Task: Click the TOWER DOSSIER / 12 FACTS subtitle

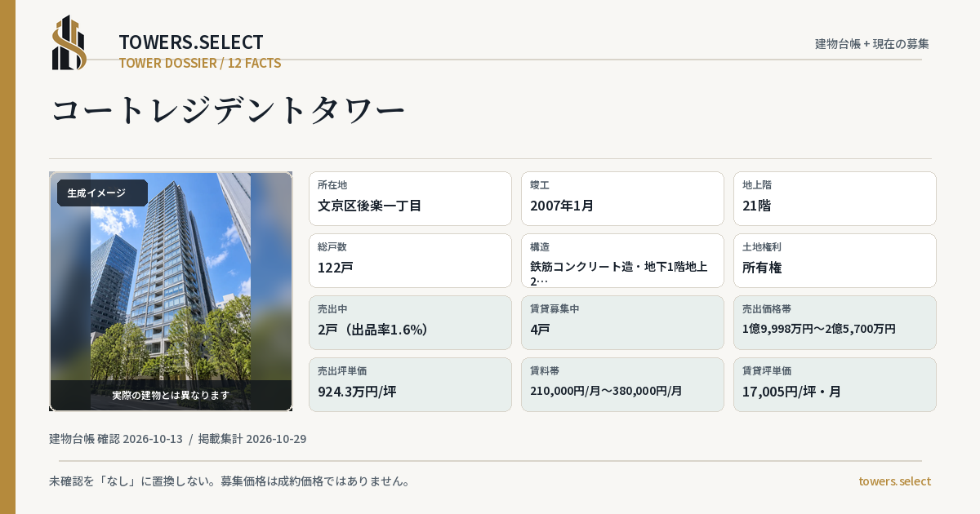Action: coord(200,63)
